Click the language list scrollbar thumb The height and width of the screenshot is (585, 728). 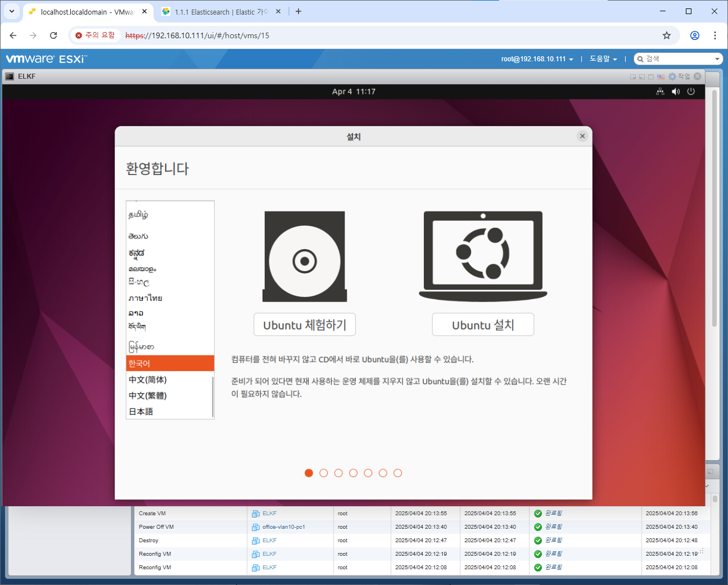click(212, 397)
